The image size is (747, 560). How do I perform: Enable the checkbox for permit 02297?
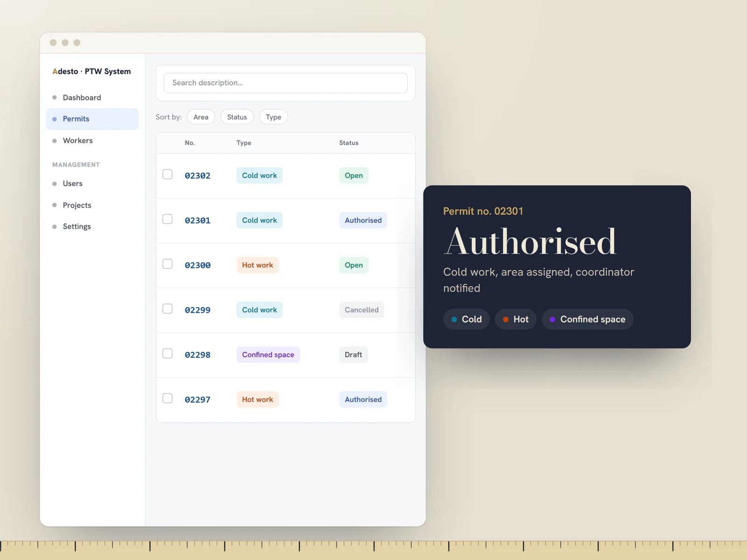click(167, 398)
